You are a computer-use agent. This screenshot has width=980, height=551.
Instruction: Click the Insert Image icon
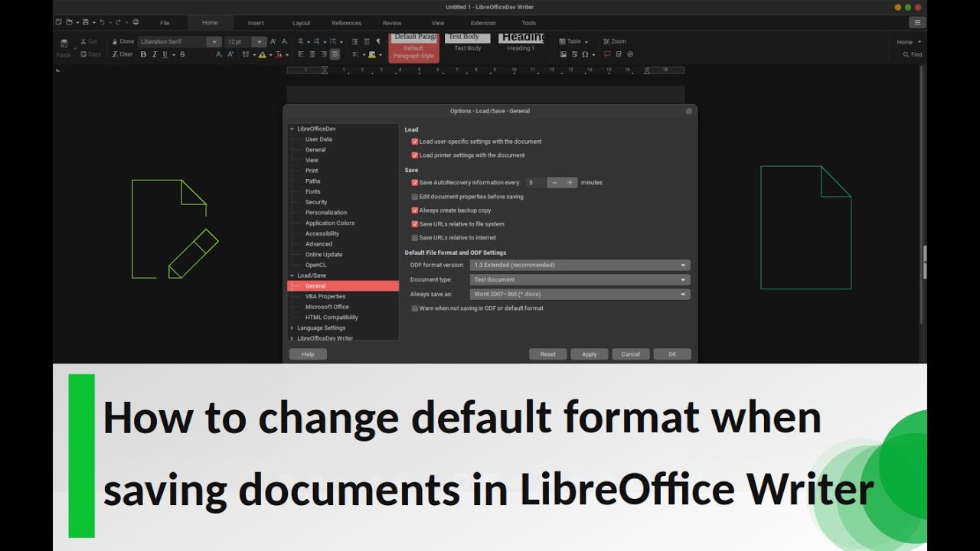563,54
